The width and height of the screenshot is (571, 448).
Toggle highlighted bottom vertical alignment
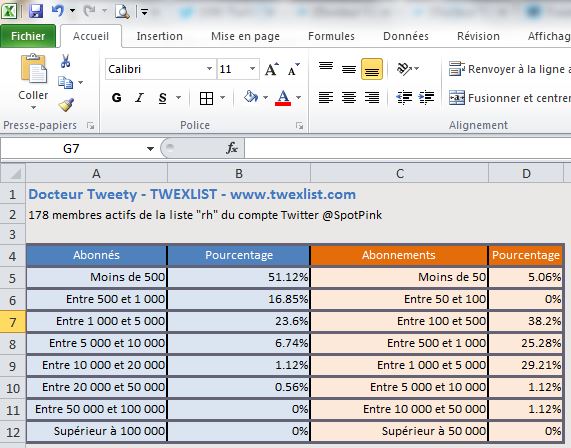click(372, 69)
